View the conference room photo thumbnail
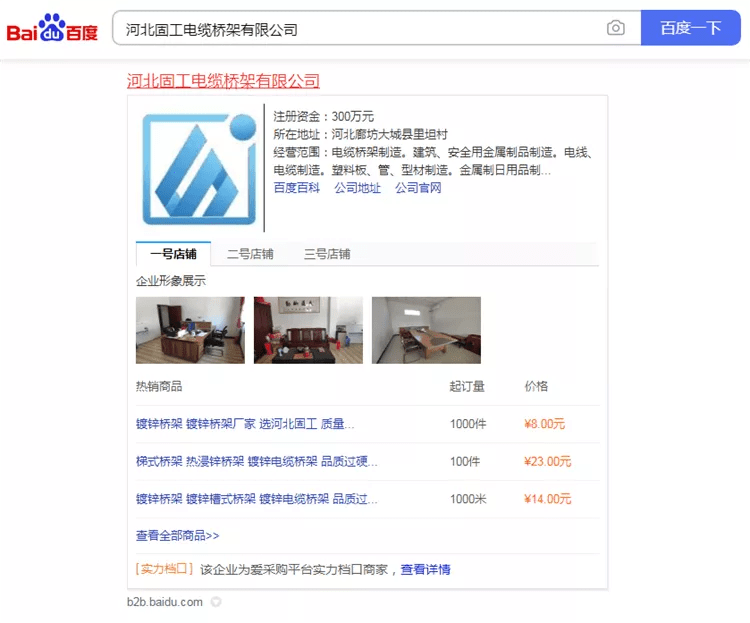 (x=426, y=330)
